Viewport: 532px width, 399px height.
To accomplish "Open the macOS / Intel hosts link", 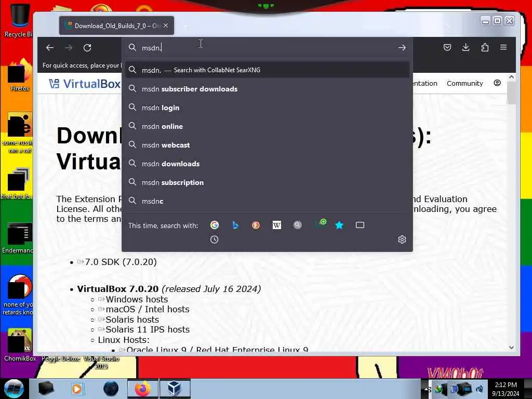I will tap(147, 309).
